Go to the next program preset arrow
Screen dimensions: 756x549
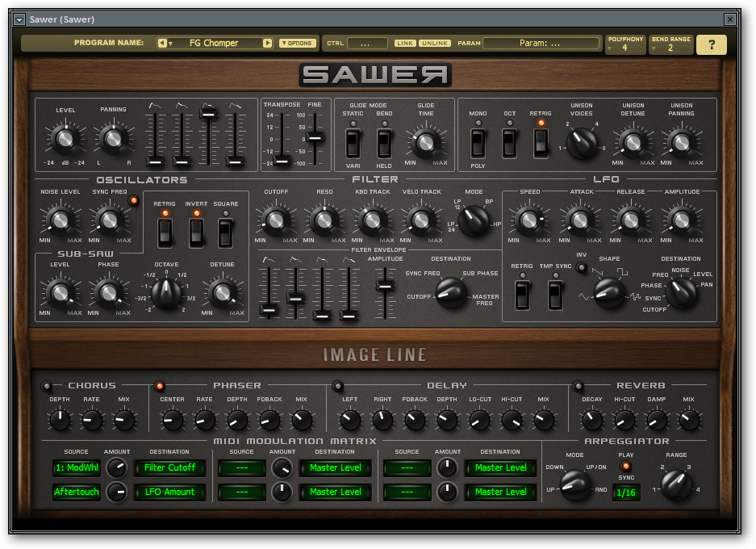tap(267, 44)
